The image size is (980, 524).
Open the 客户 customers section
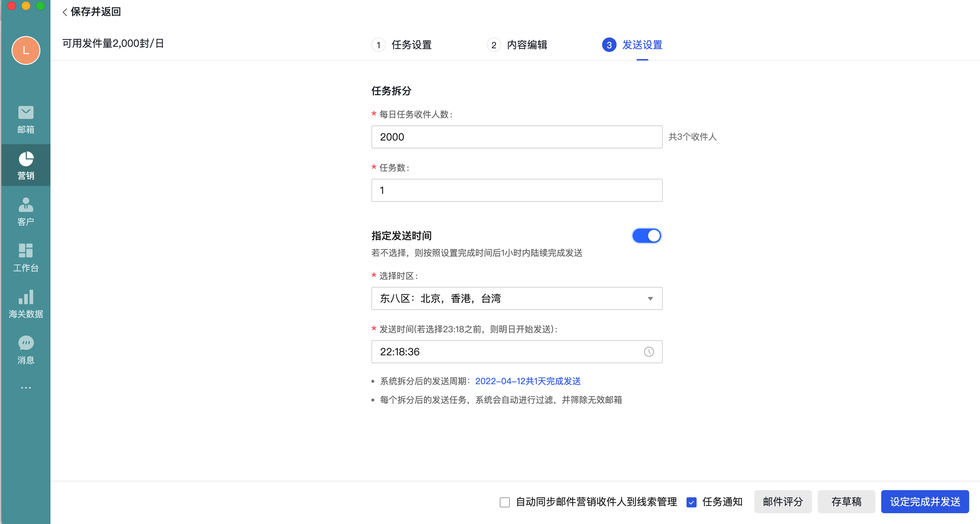[x=25, y=212]
